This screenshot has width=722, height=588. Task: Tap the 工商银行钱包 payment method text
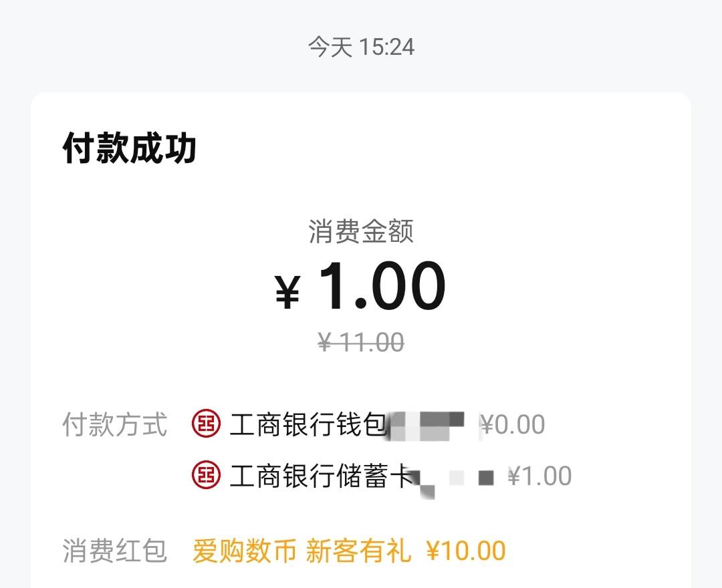pos(308,424)
